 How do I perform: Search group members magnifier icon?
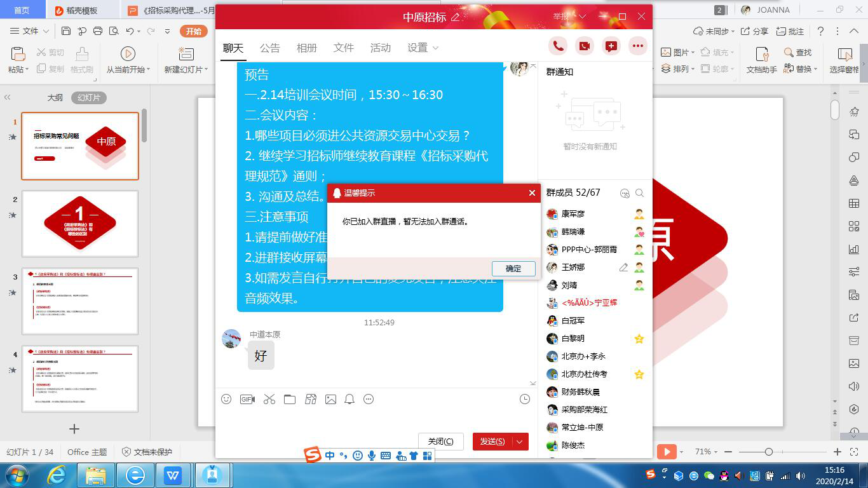tap(640, 193)
